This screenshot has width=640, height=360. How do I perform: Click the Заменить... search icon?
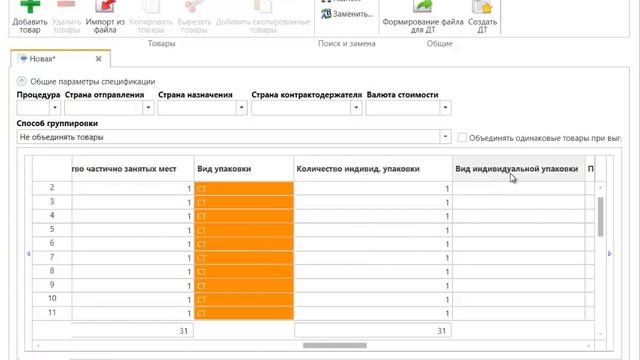click(326, 14)
